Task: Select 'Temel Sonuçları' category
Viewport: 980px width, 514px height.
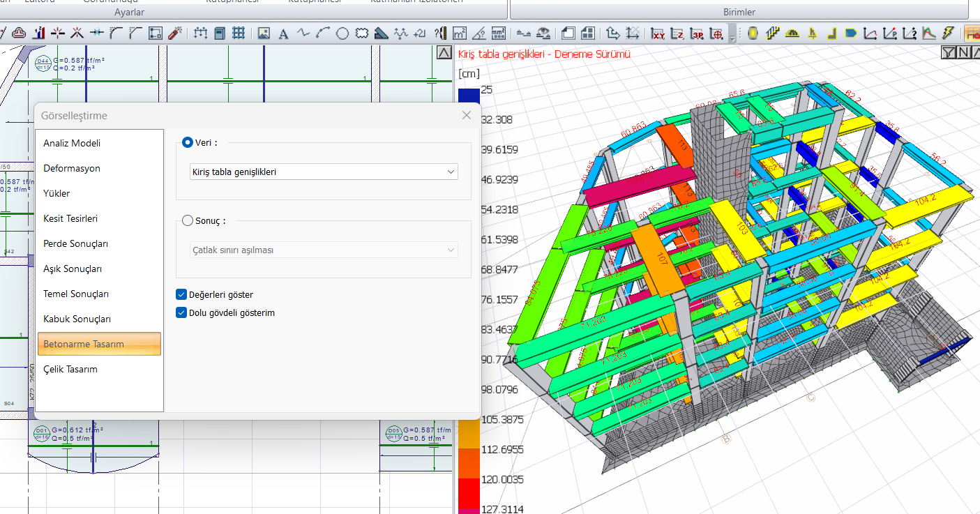Action: pyautogui.click(x=99, y=294)
